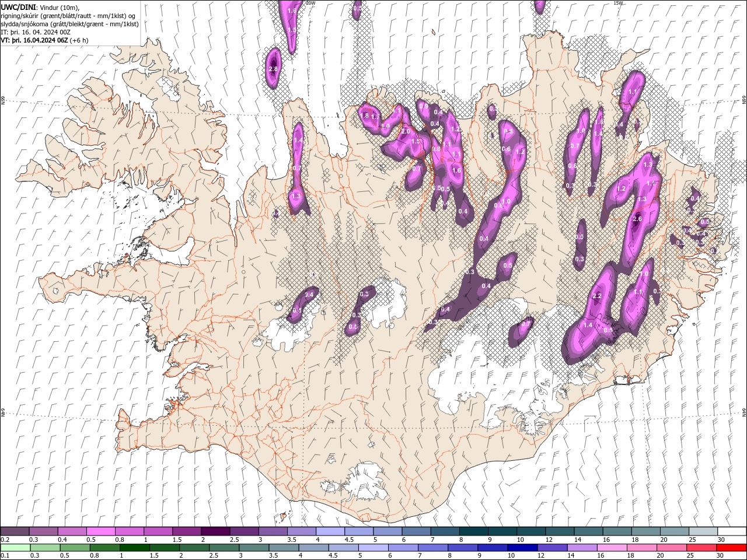Click the 2.8 snowfall value north of coast
Viewport: 747px width, 560px height.
(273, 69)
